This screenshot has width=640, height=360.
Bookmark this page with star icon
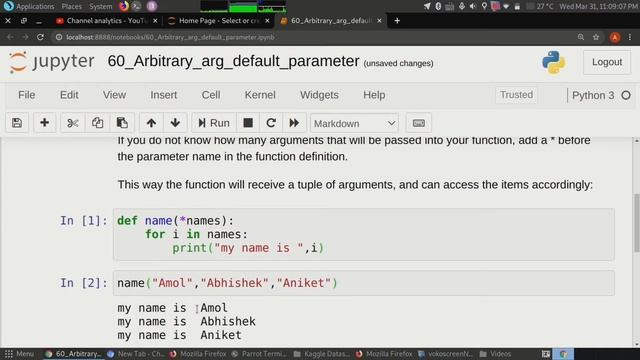pyautogui.click(x=596, y=37)
